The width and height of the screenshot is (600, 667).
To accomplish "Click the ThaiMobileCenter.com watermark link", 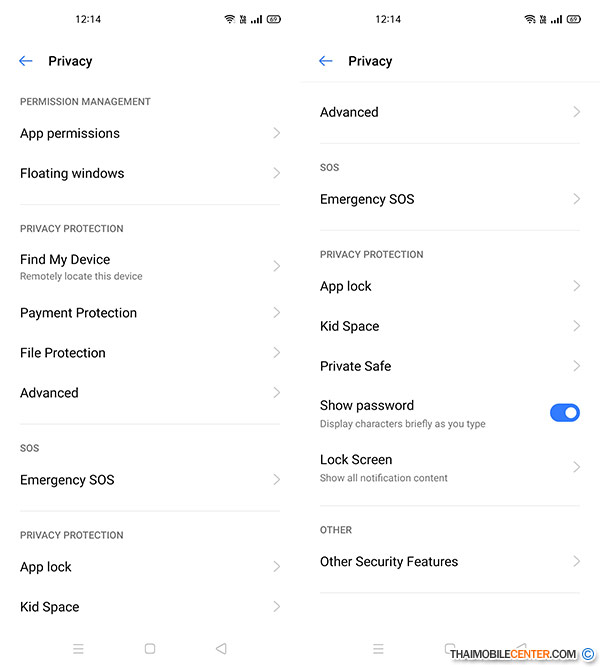I will pyautogui.click(x=513, y=654).
